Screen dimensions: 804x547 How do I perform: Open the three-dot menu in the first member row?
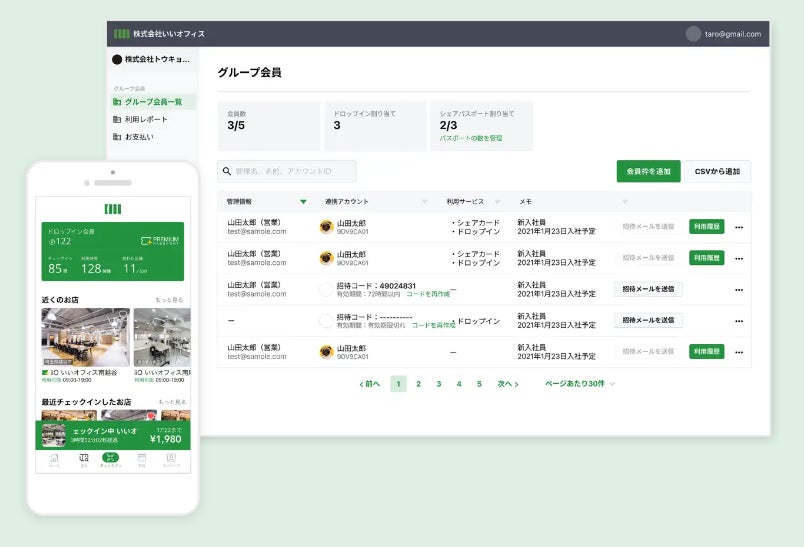point(739,227)
